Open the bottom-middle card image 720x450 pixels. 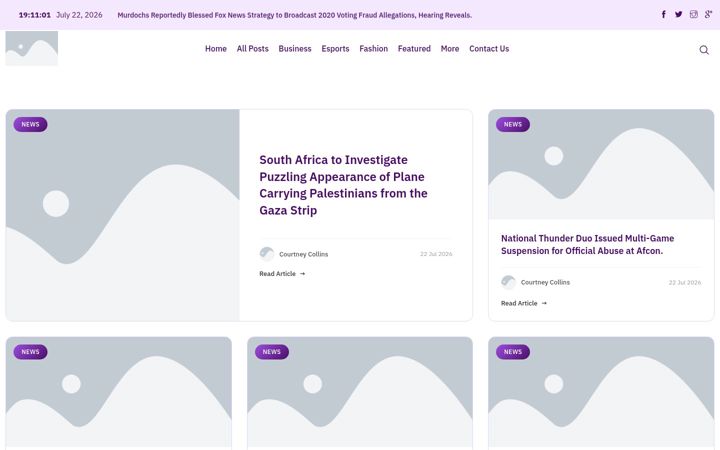click(x=360, y=394)
